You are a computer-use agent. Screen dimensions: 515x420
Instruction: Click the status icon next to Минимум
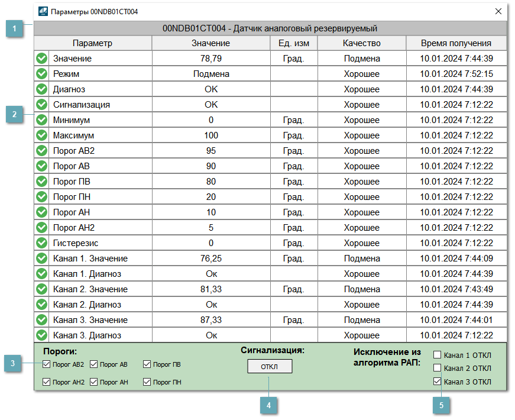41,120
